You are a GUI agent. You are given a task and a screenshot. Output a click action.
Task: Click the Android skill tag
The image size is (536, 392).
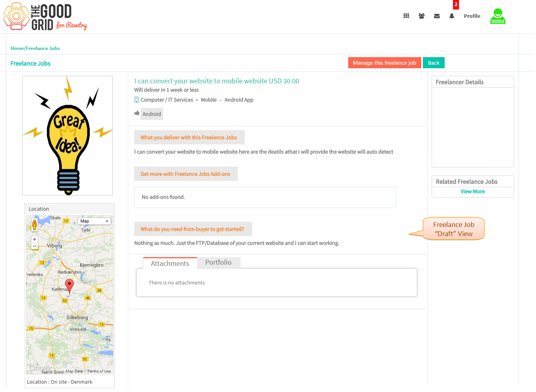tap(152, 114)
